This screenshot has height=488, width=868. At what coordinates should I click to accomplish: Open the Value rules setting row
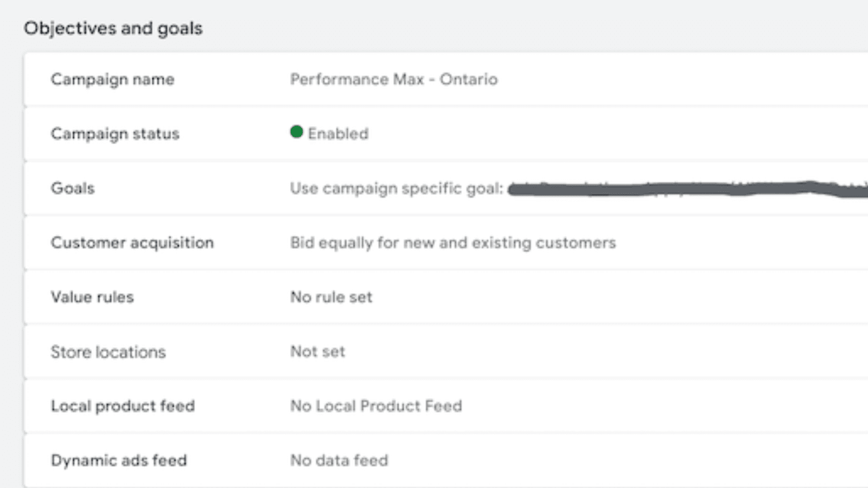click(92, 297)
